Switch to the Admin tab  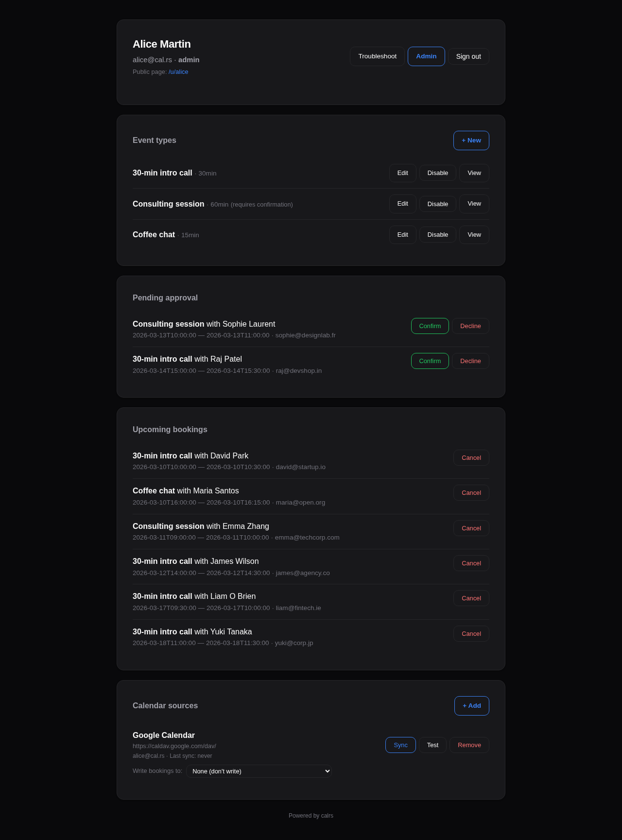[426, 56]
